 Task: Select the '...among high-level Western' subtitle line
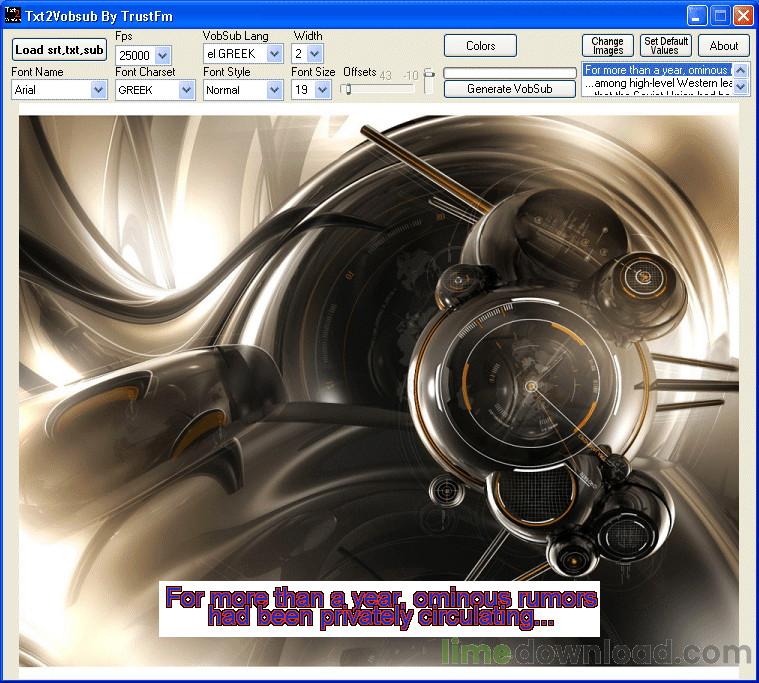(x=657, y=84)
